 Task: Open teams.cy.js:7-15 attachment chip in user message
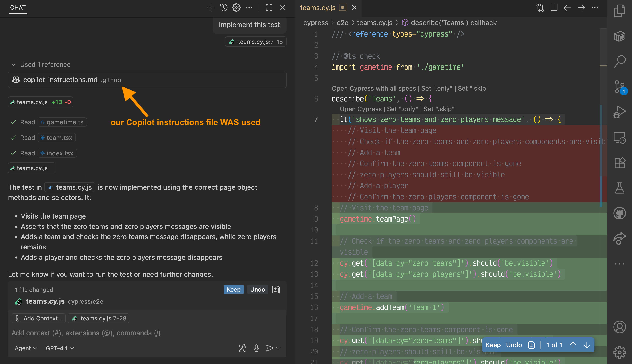coord(256,42)
